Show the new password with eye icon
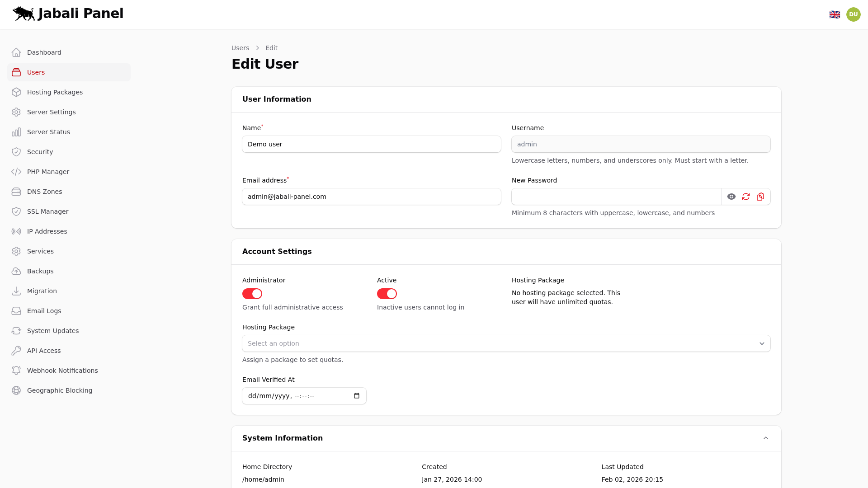 pyautogui.click(x=731, y=197)
